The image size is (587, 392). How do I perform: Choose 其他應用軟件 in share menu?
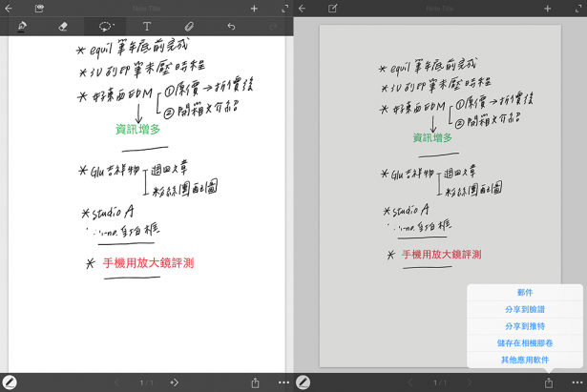pyautogui.click(x=525, y=360)
